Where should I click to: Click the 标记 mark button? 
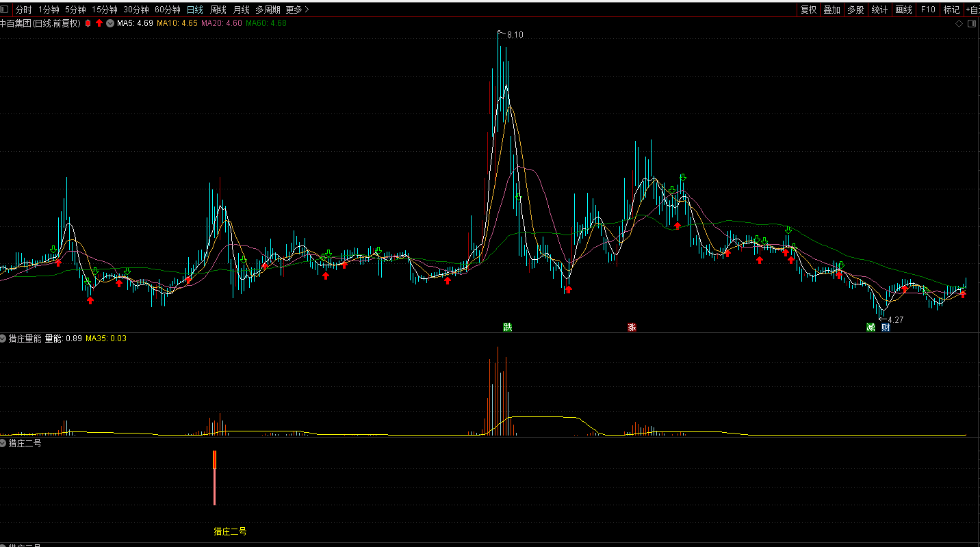pyautogui.click(x=951, y=10)
